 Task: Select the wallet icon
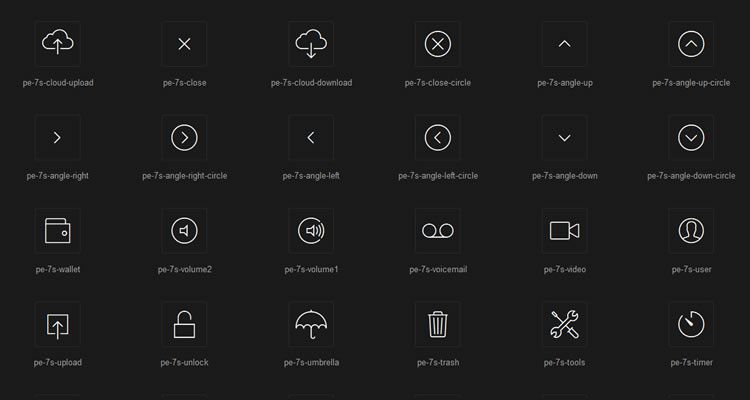pyautogui.click(x=58, y=231)
